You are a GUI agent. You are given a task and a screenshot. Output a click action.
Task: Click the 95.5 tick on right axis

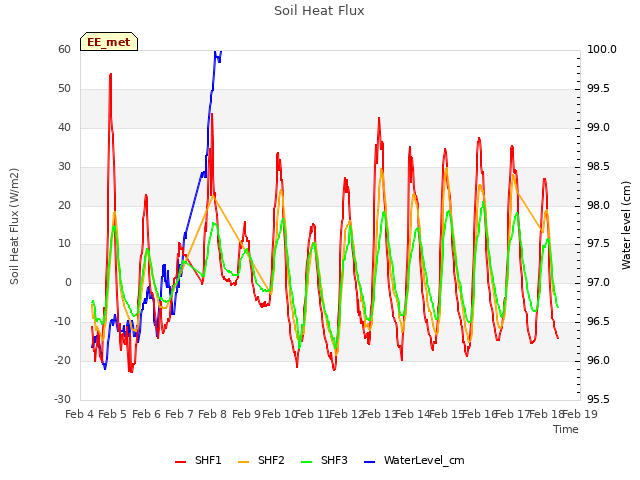click(598, 400)
